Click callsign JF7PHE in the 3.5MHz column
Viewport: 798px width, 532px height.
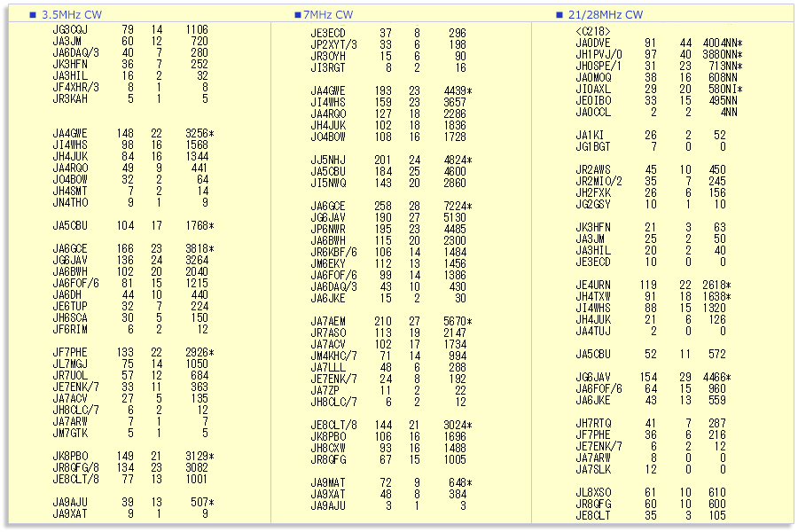[x=70, y=352]
